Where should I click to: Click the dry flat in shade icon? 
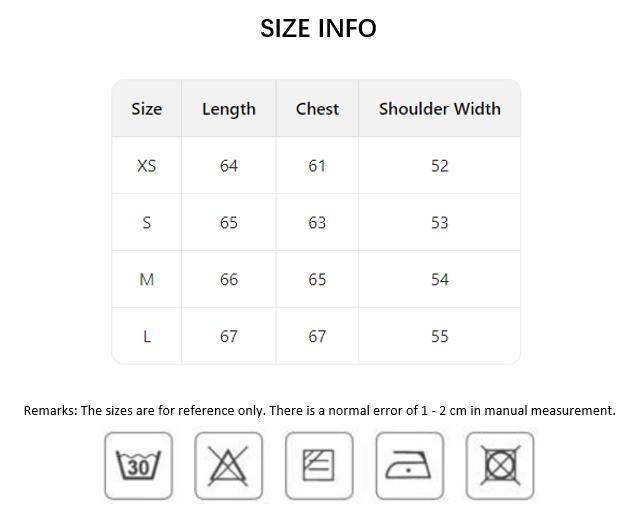point(319,466)
